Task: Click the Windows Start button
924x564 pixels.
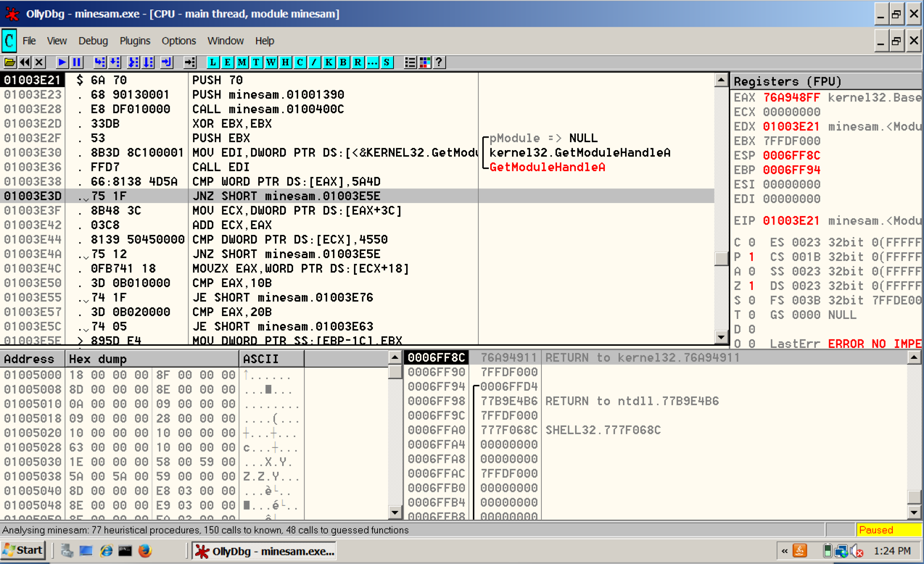Action: click(22, 550)
